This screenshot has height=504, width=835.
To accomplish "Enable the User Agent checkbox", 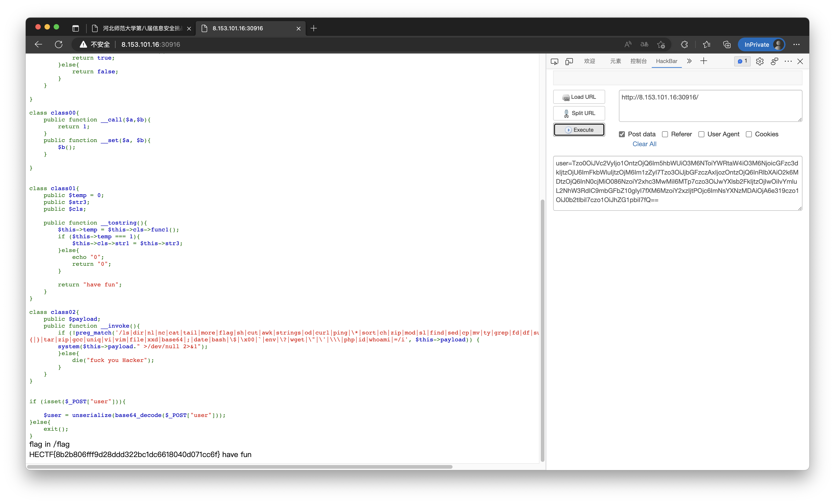I will [x=701, y=134].
